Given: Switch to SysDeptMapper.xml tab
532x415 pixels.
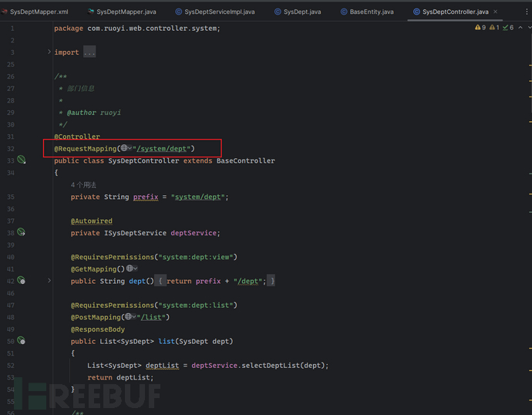Looking at the screenshot, I should 35,12.
